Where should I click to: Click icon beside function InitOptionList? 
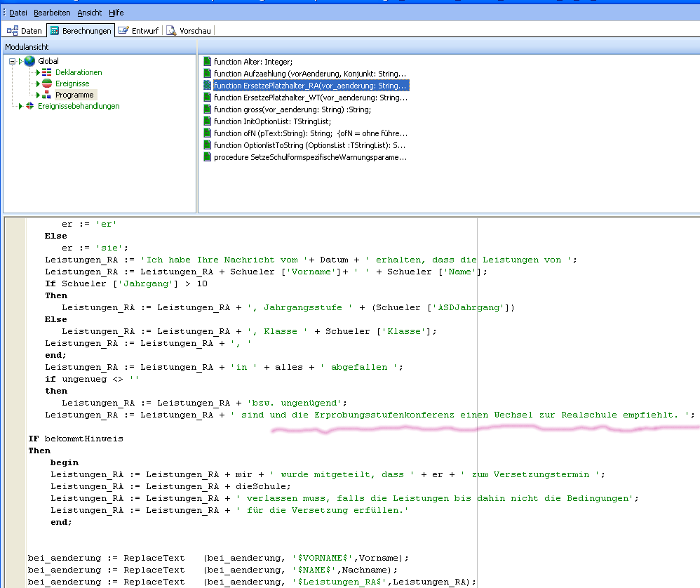pyautogui.click(x=207, y=121)
